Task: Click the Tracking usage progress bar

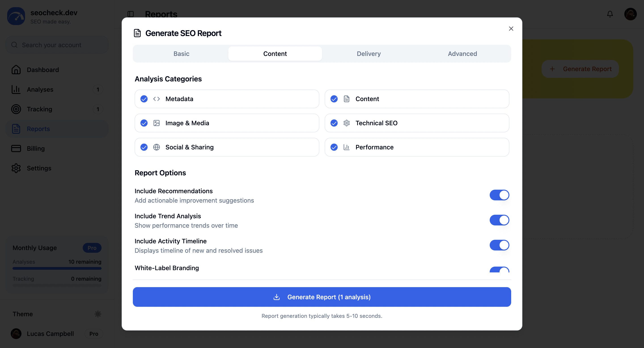Action: tap(57, 285)
